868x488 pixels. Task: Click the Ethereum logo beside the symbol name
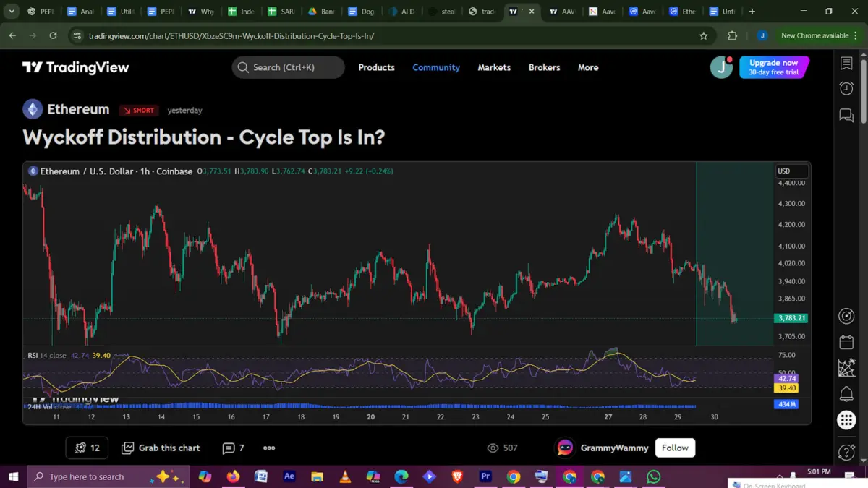click(33, 110)
